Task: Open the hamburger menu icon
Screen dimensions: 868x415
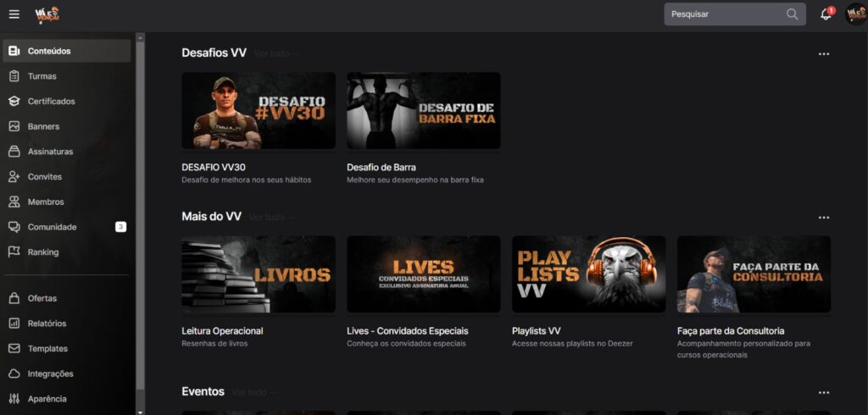Action: [x=14, y=14]
